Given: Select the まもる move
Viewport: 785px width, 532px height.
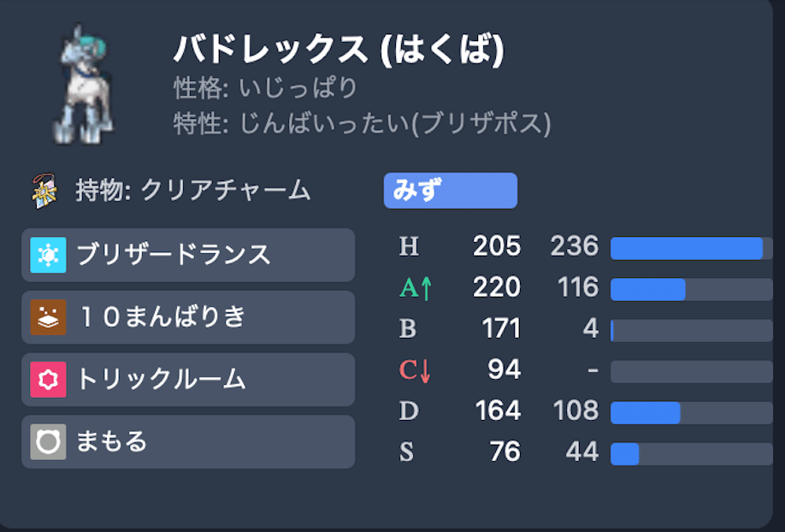Looking at the screenshot, I should [x=188, y=442].
